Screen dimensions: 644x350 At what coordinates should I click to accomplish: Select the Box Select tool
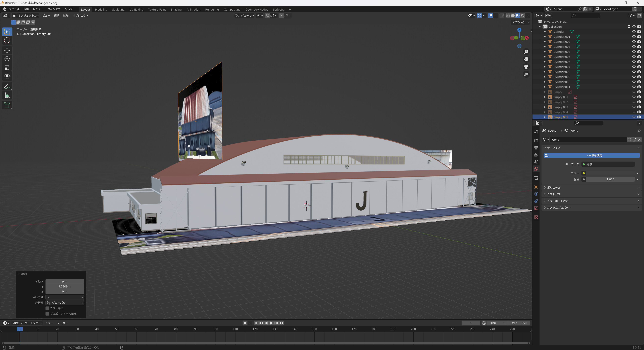coord(7,32)
